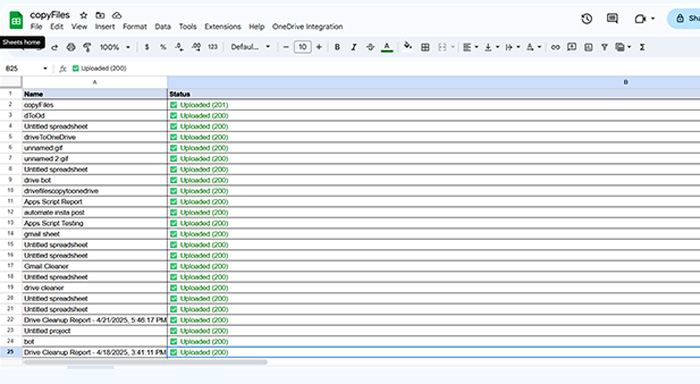Print the spreadsheet

click(x=71, y=47)
